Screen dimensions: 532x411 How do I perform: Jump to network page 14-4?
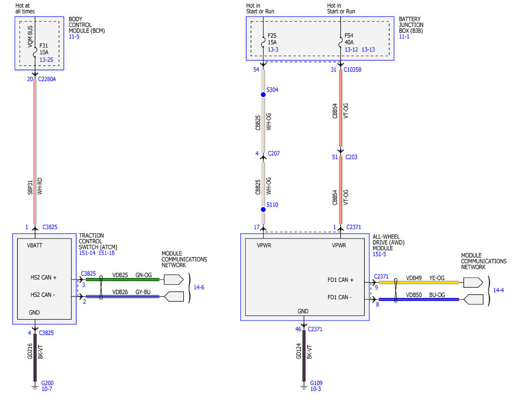click(x=498, y=290)
